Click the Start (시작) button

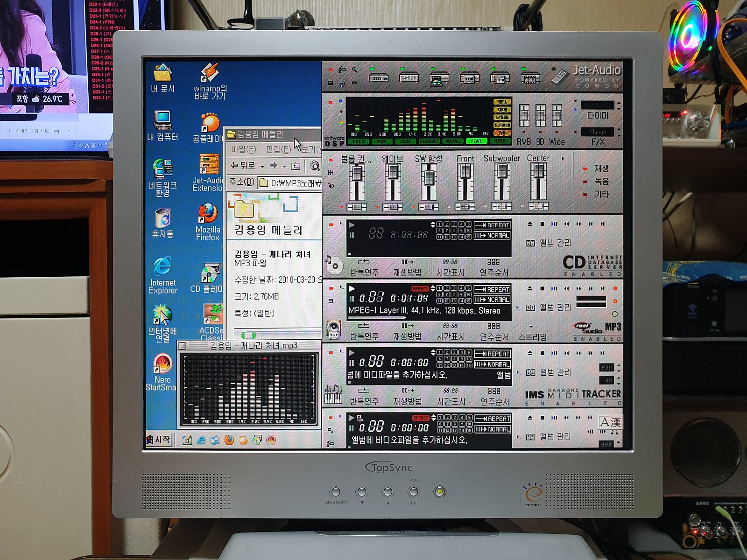point(159,439)
